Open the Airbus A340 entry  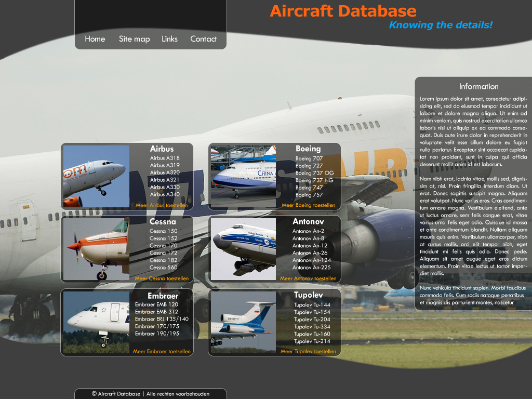[165, 194]
